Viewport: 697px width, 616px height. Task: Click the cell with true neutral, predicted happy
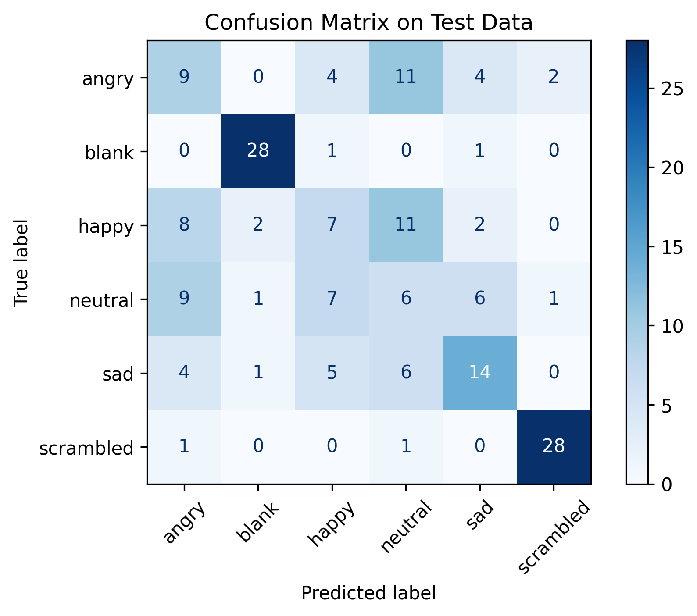tap(332, 299)
